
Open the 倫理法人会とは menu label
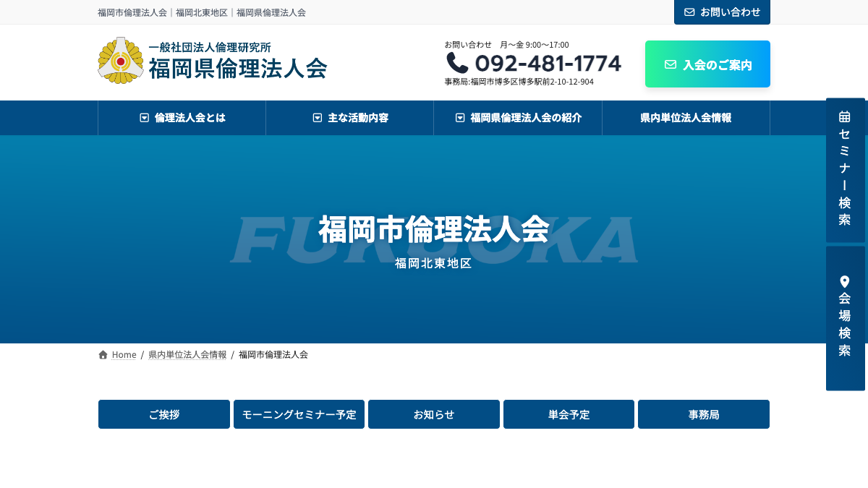(190, 118)
